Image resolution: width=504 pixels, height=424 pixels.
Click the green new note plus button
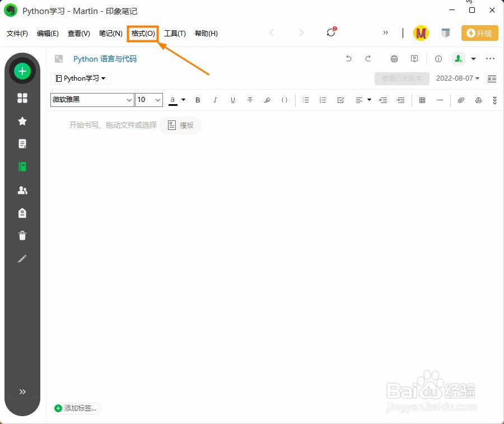(22, 71)
